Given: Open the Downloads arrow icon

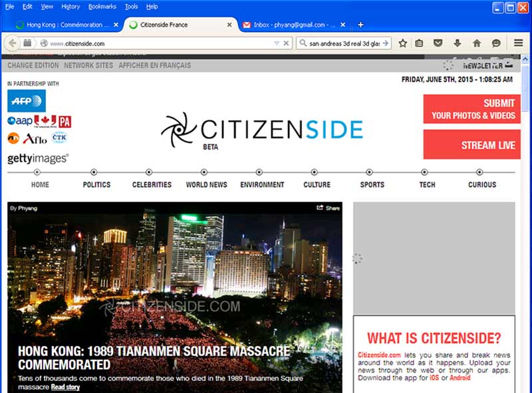Looking at the screenshot, I should click(x=458, y=43).
